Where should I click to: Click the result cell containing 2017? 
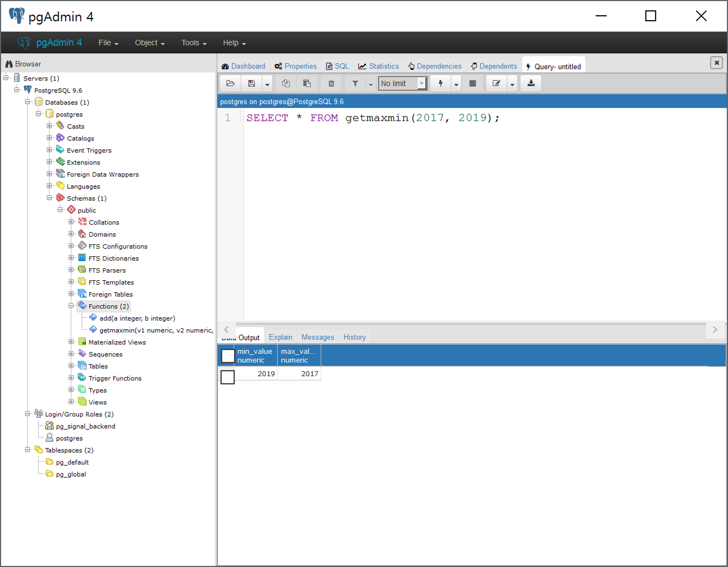click(300, 374)
